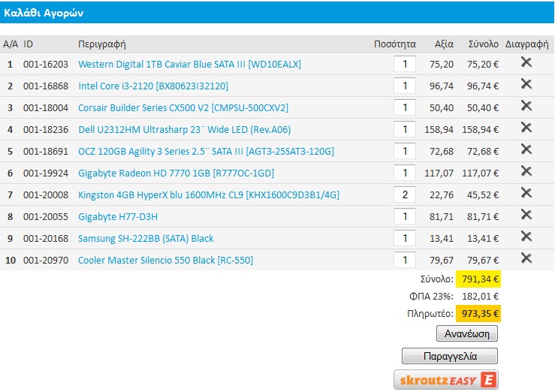Click the Περιγραφή column header

point(102,44)
